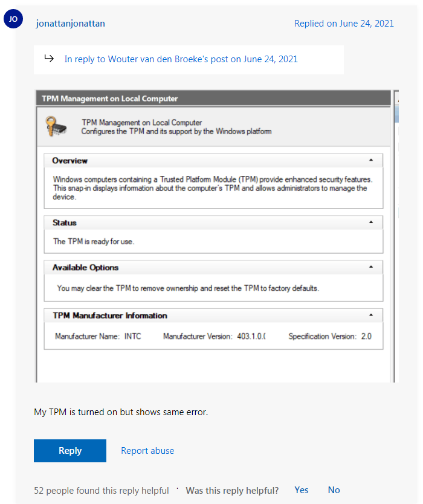Click the 'Was this reply helpful?' text
Viewport: 423px width, 504px height.
click(x=232, y=491)
